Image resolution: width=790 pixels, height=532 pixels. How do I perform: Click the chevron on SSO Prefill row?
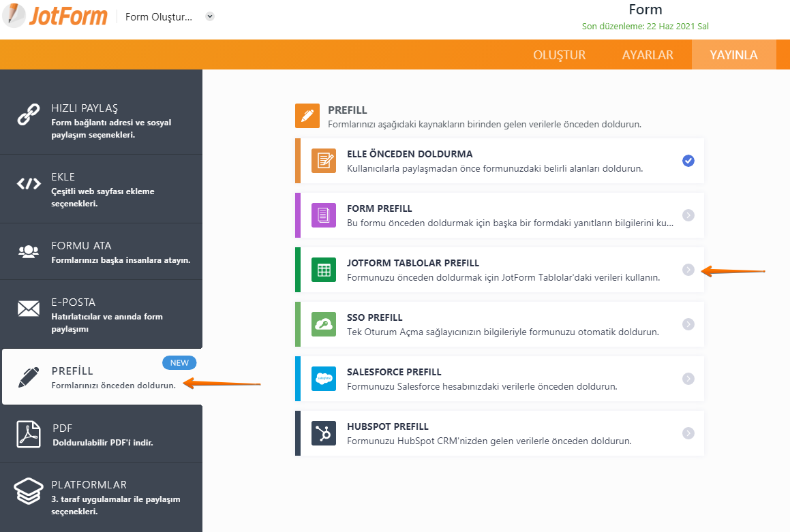(688, 324)
